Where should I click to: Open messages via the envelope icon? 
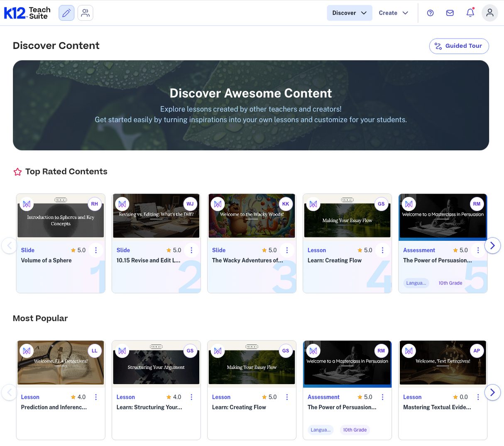point(450,13)
